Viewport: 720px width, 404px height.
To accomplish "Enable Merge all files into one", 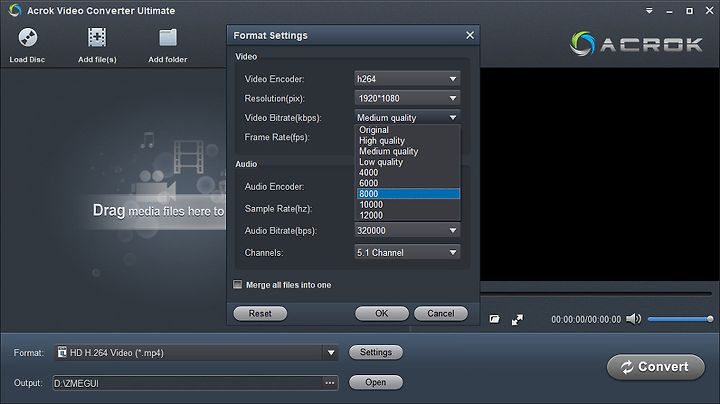I will coord(237,285).
